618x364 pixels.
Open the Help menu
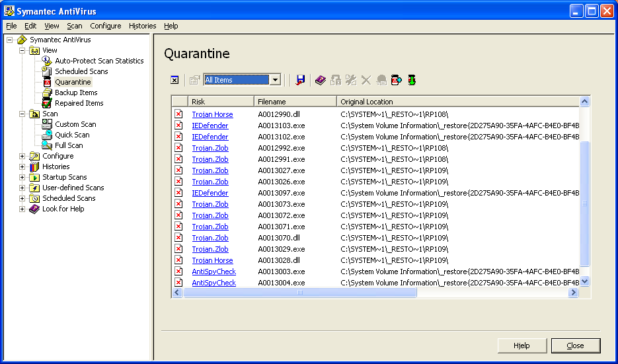pyautogui.click(x=171, y=26)
